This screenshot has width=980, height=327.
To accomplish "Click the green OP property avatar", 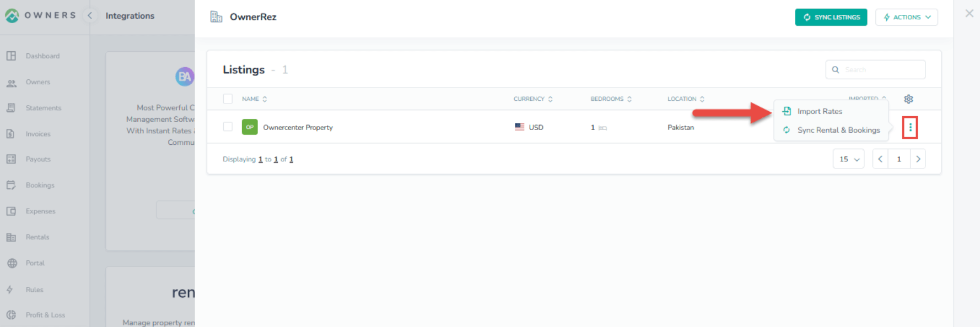I will [250, 127].
